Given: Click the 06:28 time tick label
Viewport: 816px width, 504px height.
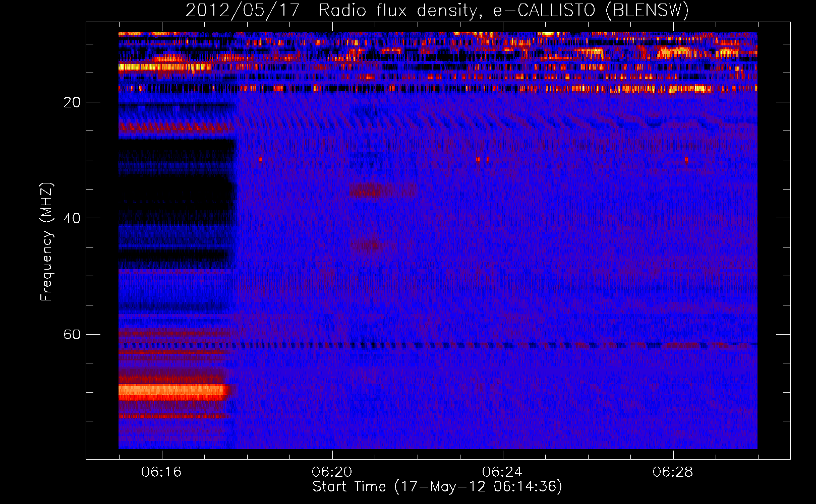Looking at the screenshot, I should pos(673,472).
